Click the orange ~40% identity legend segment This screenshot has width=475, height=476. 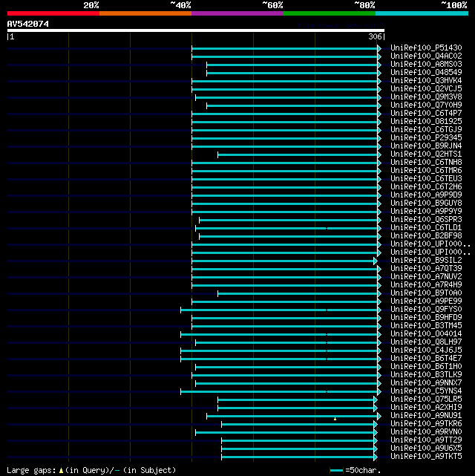[145, 13]
